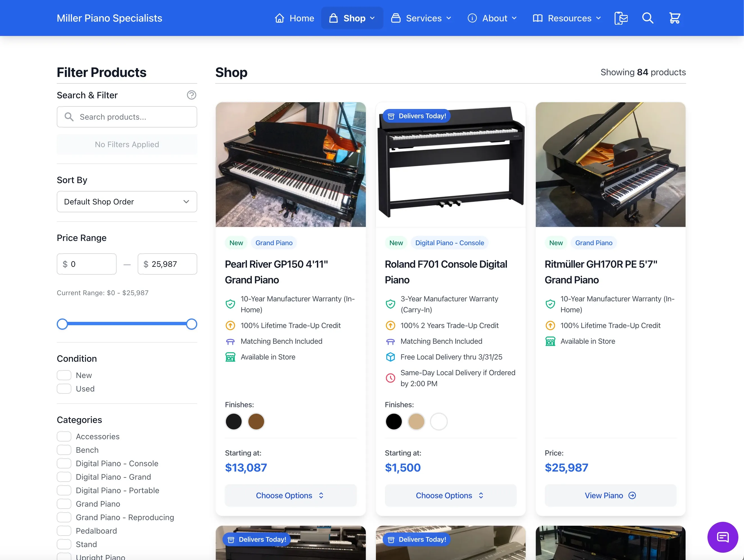The height and width of the screenshot is (560, 744).
Task: Select the white finish swatch on Roland F701
Action: tap(439, 422)
